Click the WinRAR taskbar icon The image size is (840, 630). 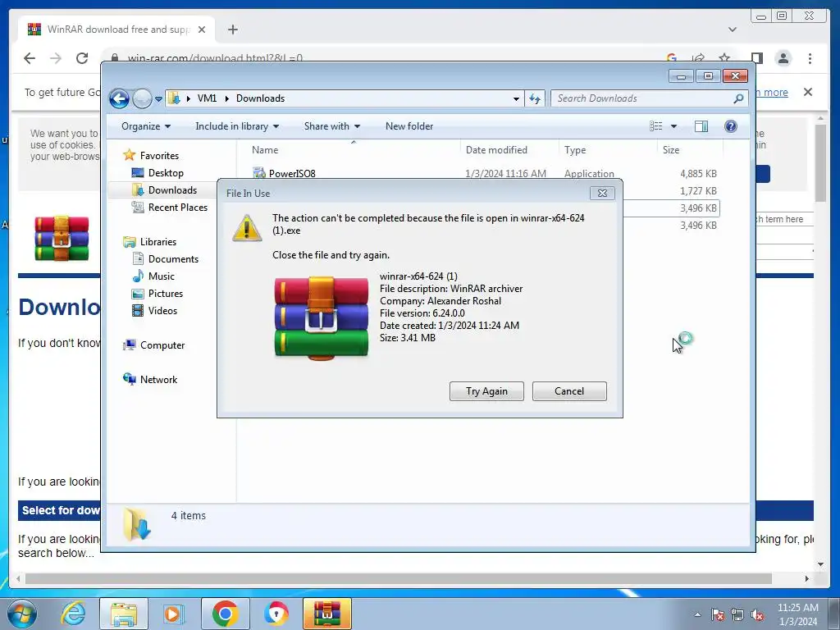click(x=327, y=614)
